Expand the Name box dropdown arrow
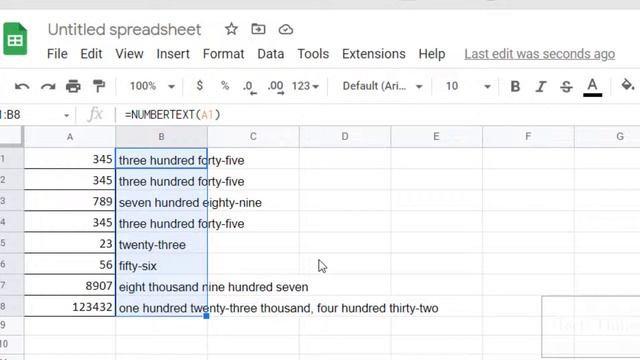Viewport: 640px width, 360px height. tap(67, 116)
